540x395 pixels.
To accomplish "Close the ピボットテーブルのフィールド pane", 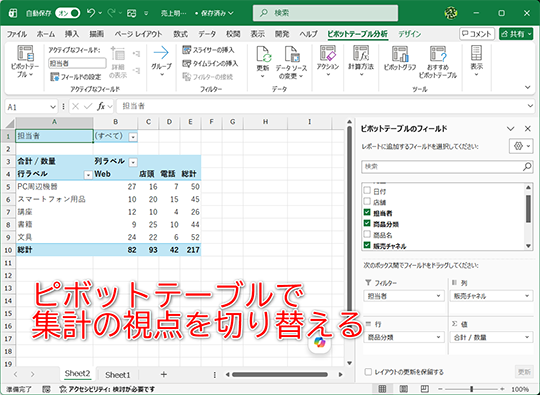I will (x=527, y=128).
